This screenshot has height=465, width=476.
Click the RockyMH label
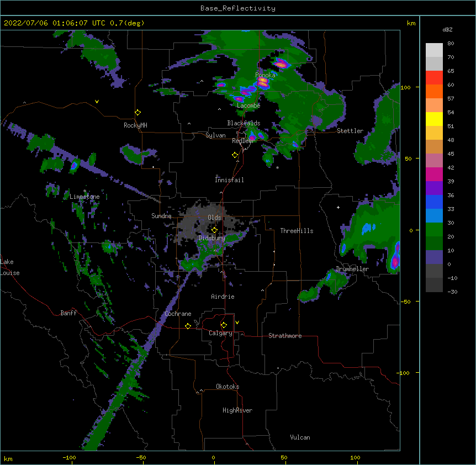point(135,125)
